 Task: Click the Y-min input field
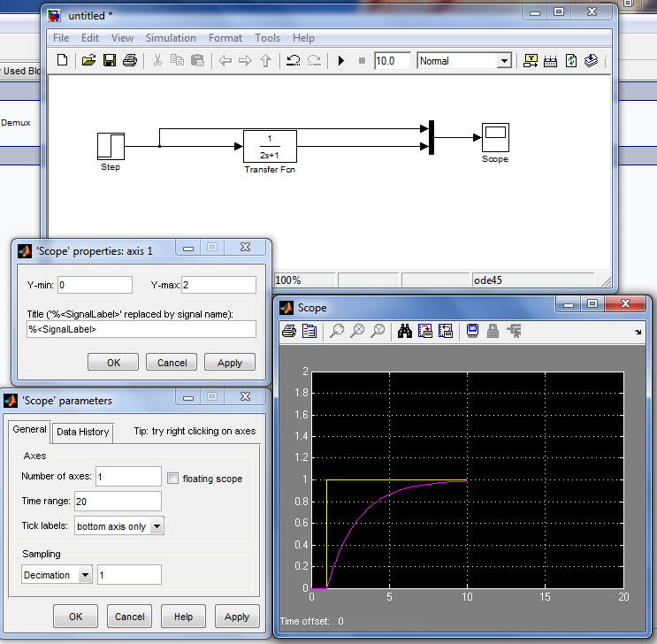coord(95,285)
